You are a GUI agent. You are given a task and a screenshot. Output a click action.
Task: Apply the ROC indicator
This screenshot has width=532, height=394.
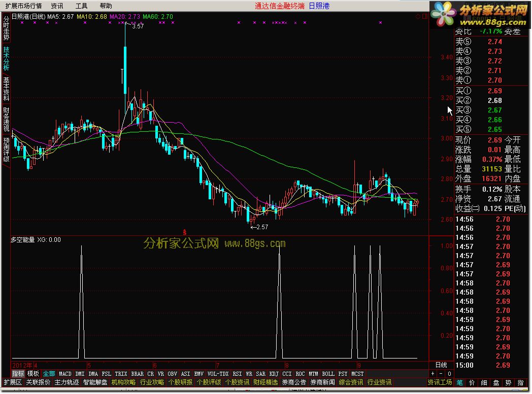pos(301,374)
